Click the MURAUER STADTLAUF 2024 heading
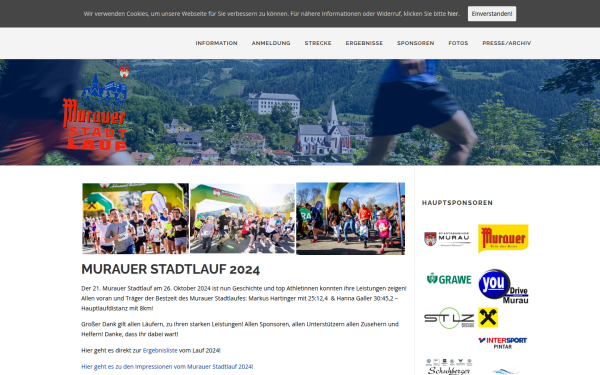This screenshot has width=600, height=375. click(171, 269)
